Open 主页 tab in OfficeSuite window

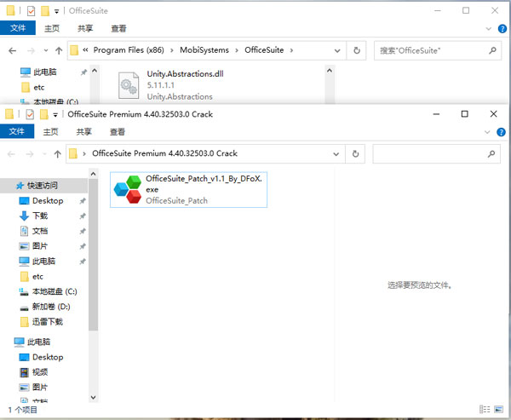click(52, 28)
